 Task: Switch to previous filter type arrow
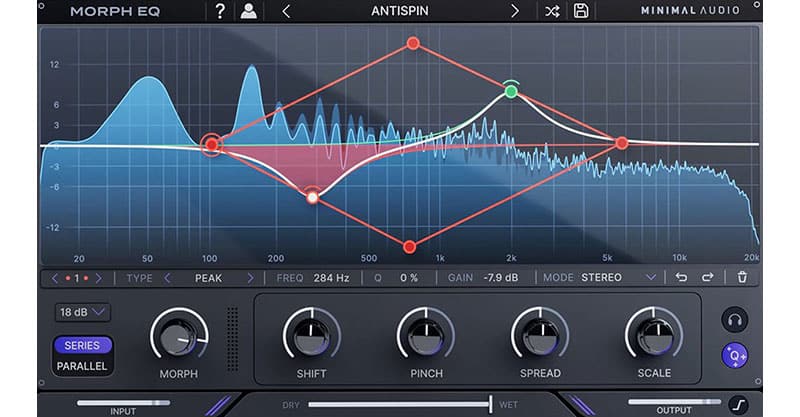pyautogui.click(x=167, y=278)
